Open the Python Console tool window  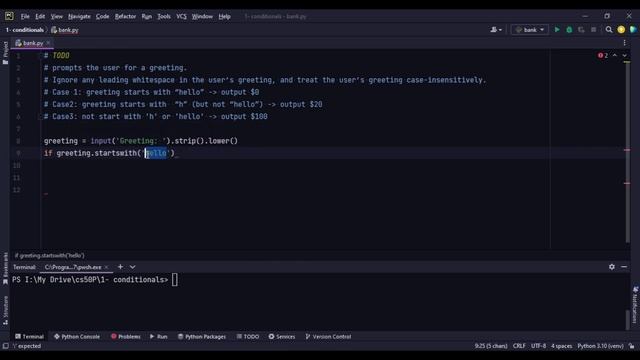77,337
